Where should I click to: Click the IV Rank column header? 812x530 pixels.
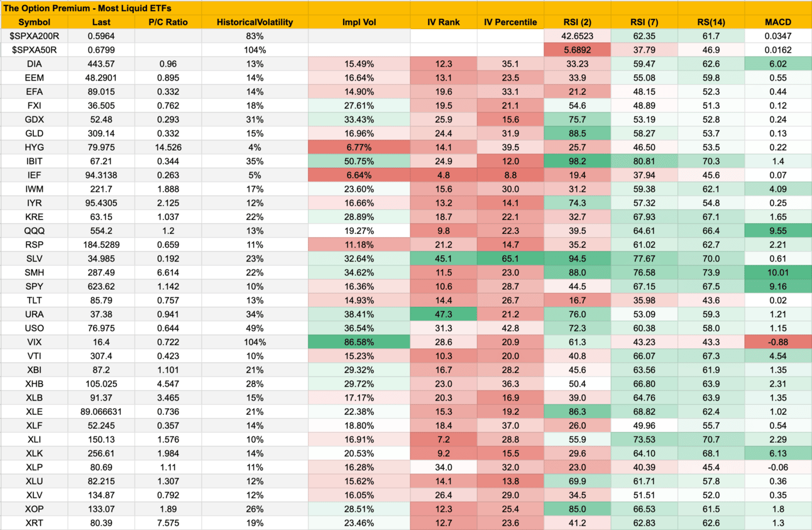(443, 22)
